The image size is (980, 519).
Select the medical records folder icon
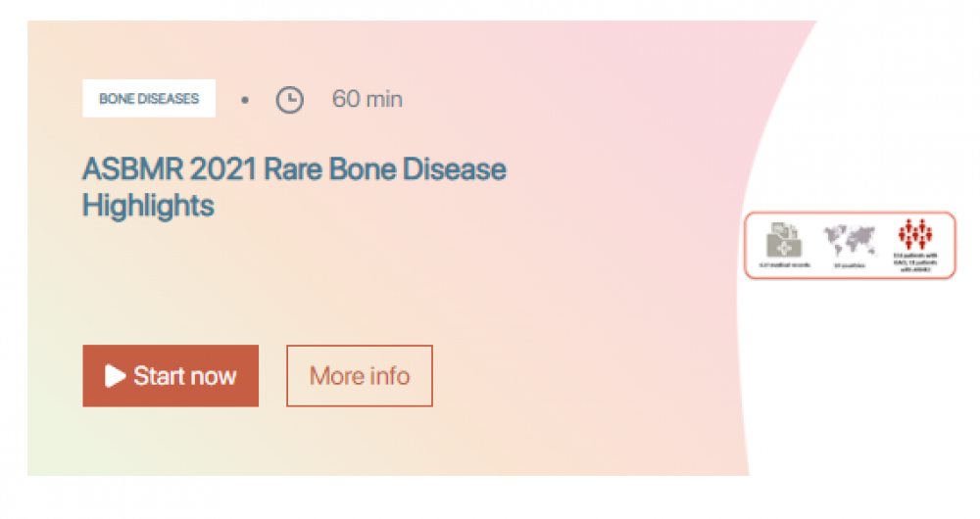tap(784, 240)
